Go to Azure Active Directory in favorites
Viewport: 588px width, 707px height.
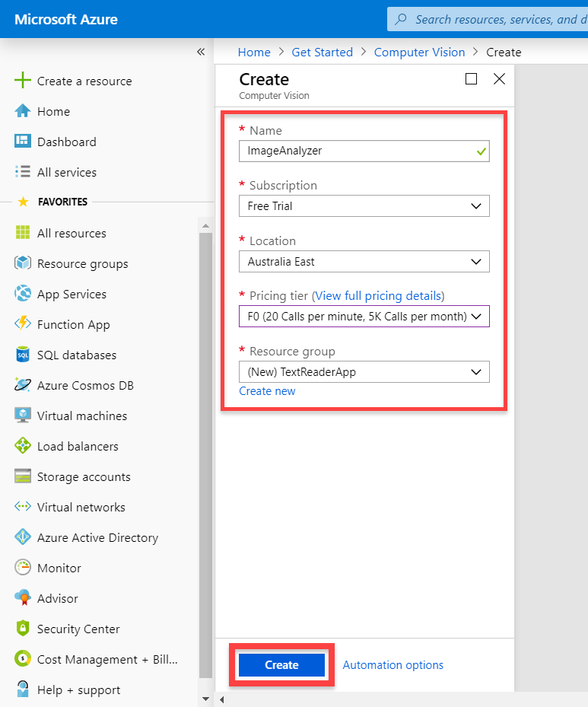[98, 537]
